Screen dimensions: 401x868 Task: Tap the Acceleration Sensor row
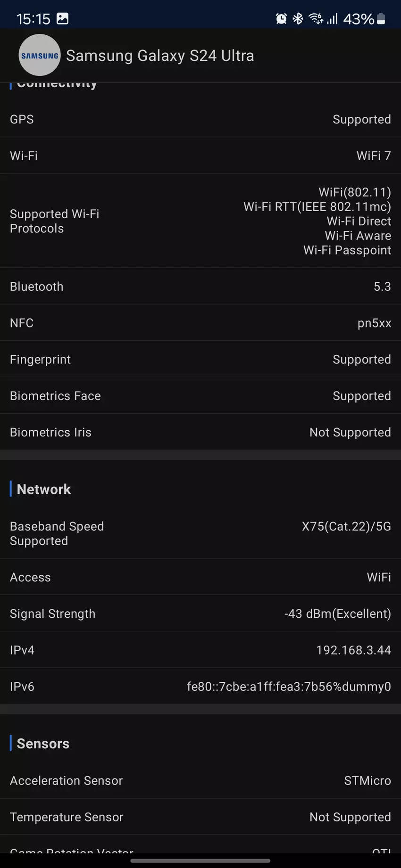point(200,781)
